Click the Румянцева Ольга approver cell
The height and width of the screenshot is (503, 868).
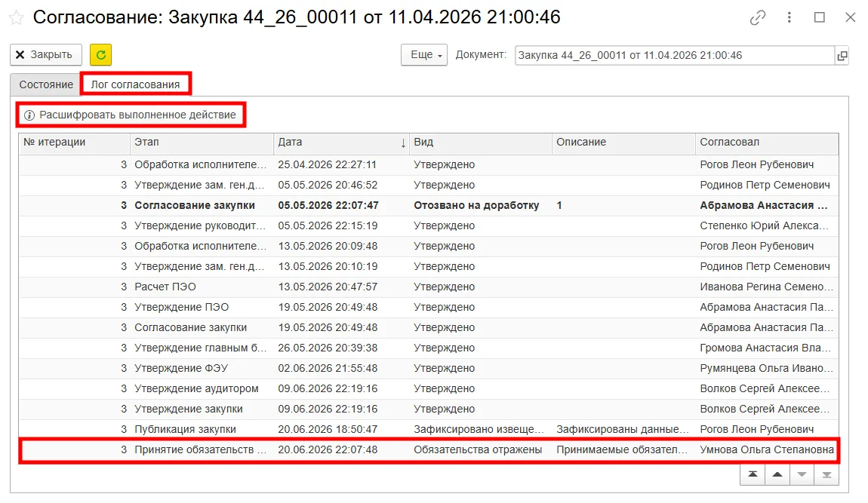[x=767, y=368]
